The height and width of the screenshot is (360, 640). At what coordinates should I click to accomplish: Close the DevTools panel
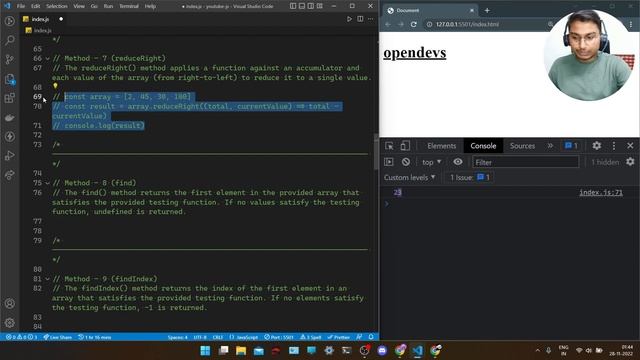coord(630,146)
